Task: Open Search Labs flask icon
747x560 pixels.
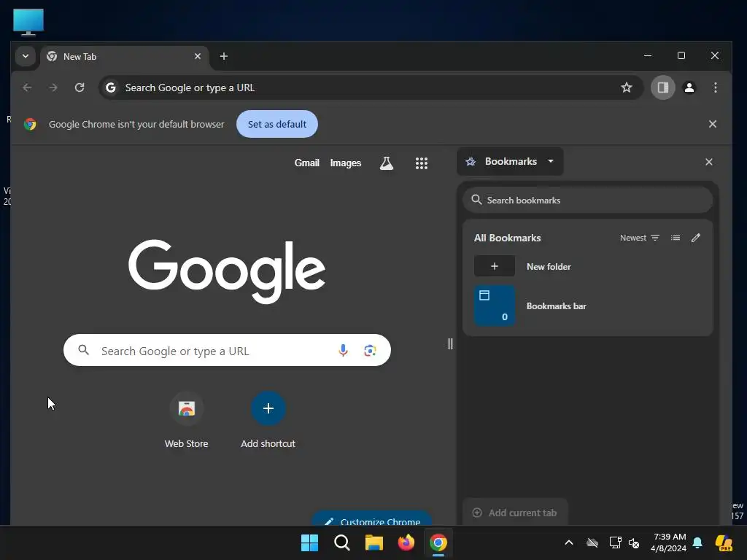Action: 387,163
